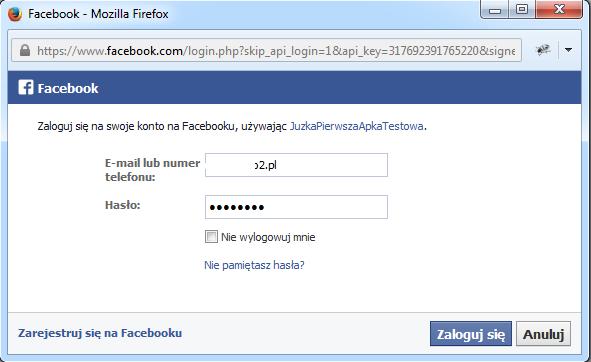Click the 'Hasło:' label
The width and height of the screenshot is (591, 362).
tap(122, 205)
